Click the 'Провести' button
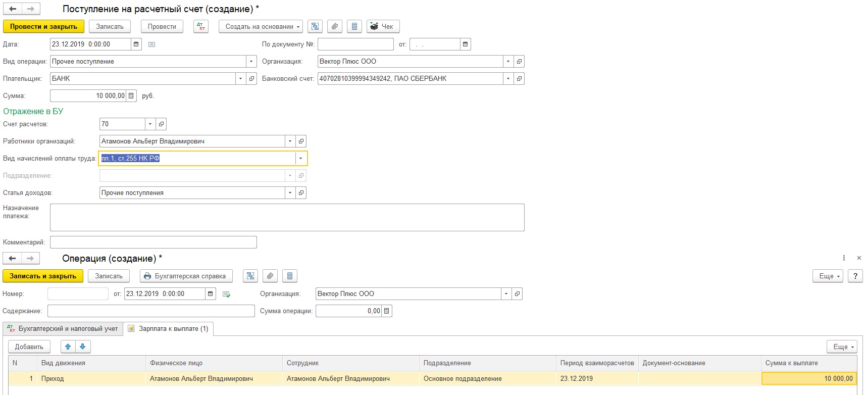 162,26
